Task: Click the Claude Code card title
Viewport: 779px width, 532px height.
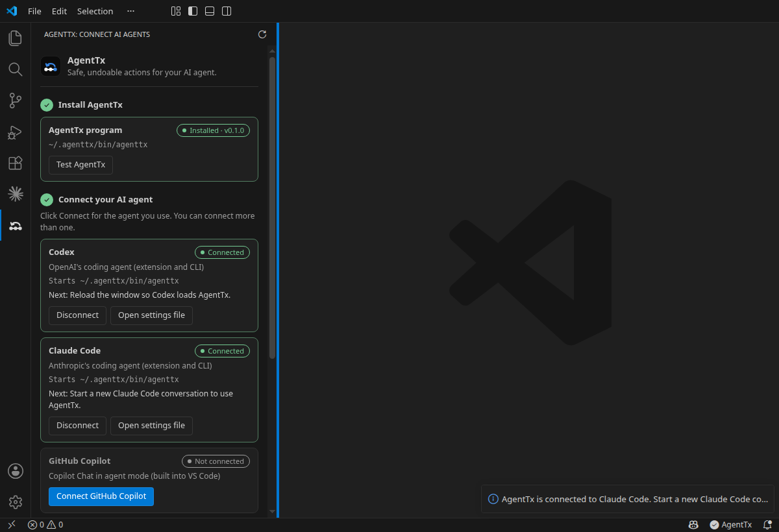Action: point(75,351)
